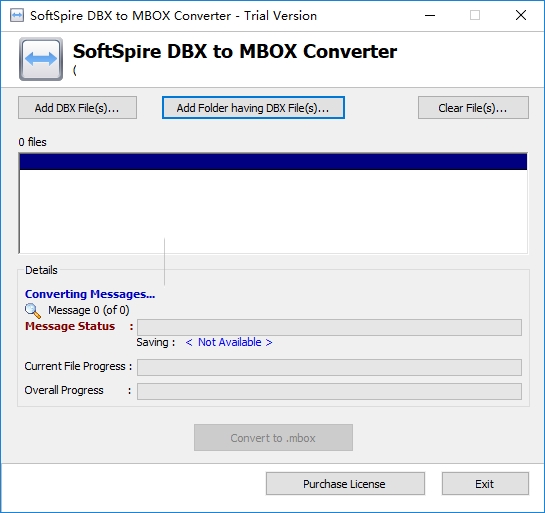Open the Purchase License page
This screenshot has height=513, width=545.
[345, 483]
